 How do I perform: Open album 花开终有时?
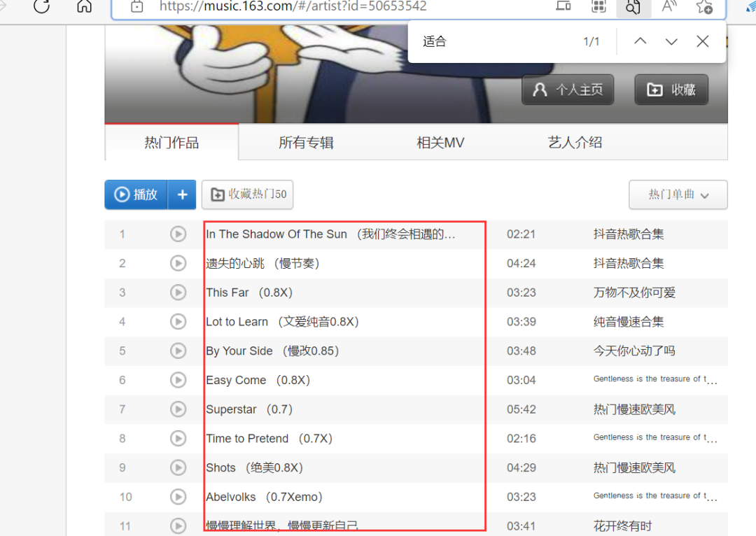[x=622, y=526]
